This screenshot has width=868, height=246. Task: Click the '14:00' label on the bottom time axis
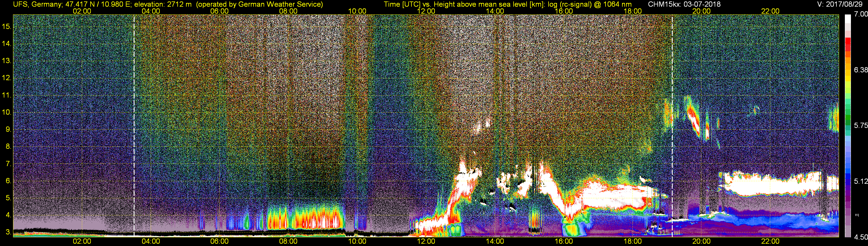[495, 241]
